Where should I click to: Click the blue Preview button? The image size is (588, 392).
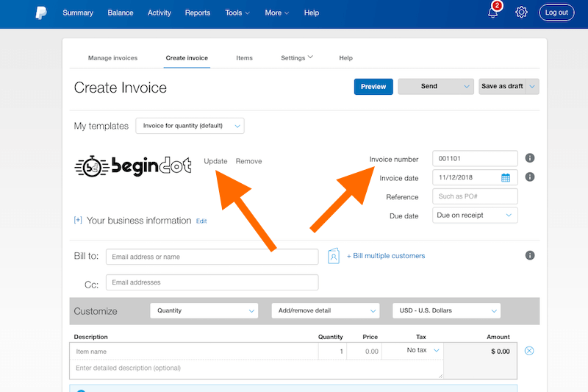(x=373, y=87)
